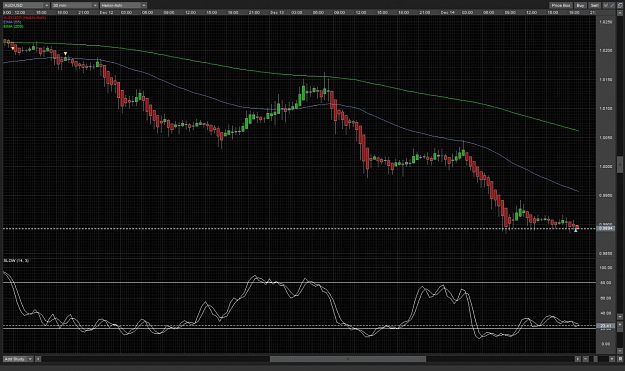Click the blue EMA (55) legend label
The height and width of the screenshot is (371, 625).
(x=12, y=22)
